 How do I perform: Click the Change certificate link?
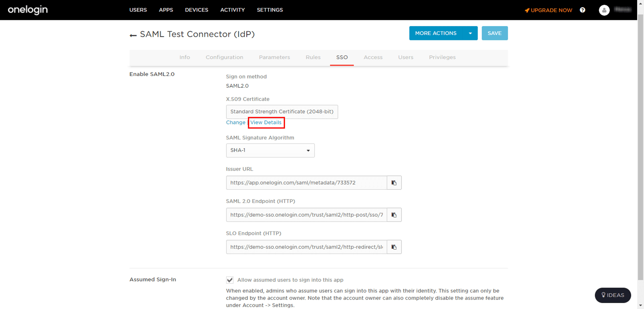pos(235,123)
